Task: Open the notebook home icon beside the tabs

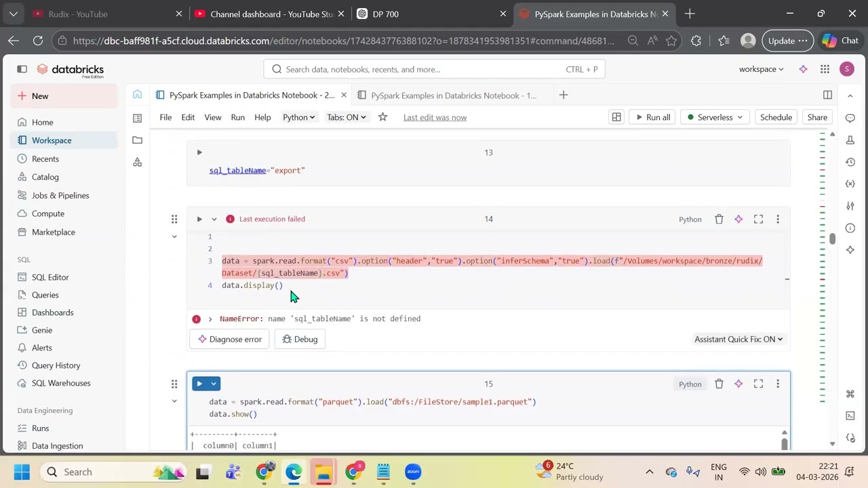Action: (x=137, y=95)
